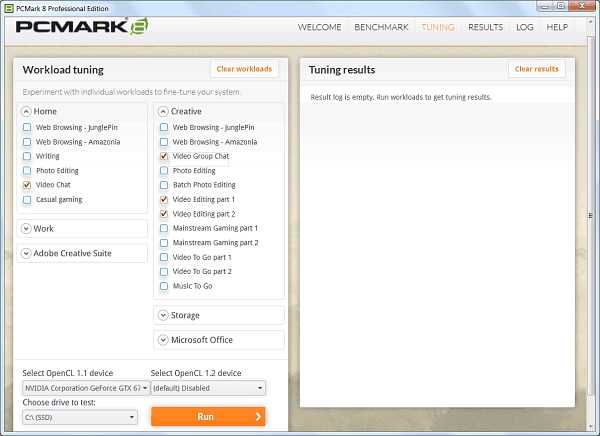This screenshot has width=600, height=436.
Task: Enable Home Web Browsing - JunglePin checkbox
Action: coord(27,127)
